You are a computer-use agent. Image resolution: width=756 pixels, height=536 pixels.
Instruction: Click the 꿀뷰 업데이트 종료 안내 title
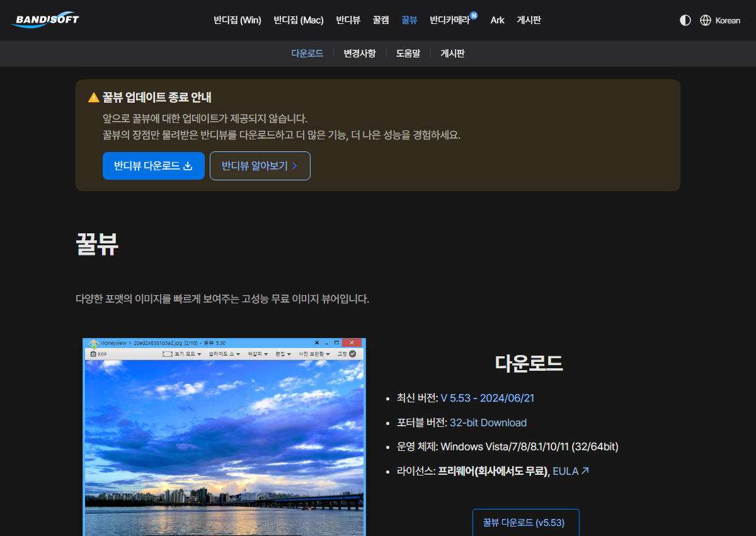(157, 97)
